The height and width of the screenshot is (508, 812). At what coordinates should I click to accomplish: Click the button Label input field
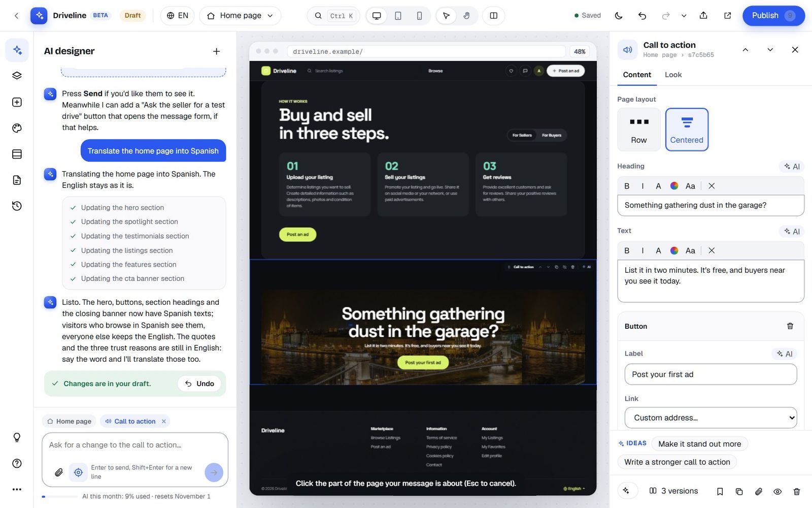coord(710,374)
